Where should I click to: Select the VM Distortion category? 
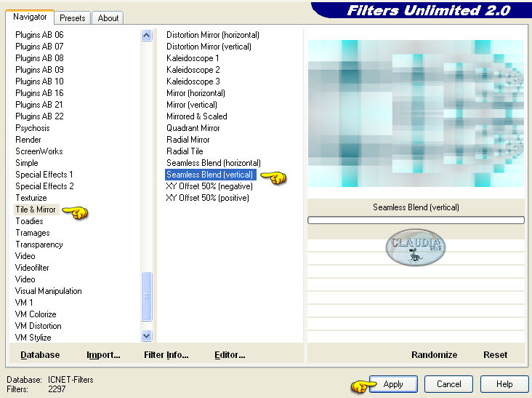tap(39, 326)
